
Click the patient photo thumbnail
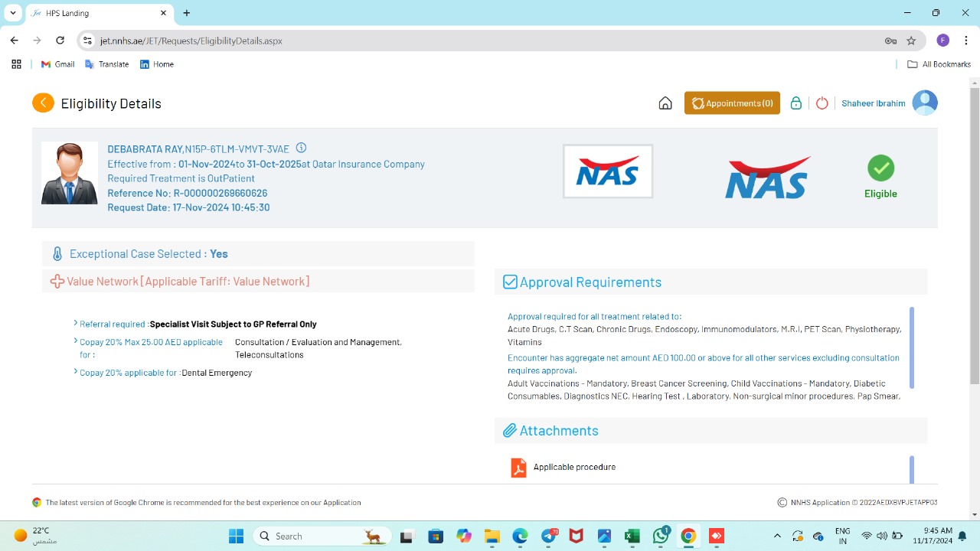tap(70, 173)
